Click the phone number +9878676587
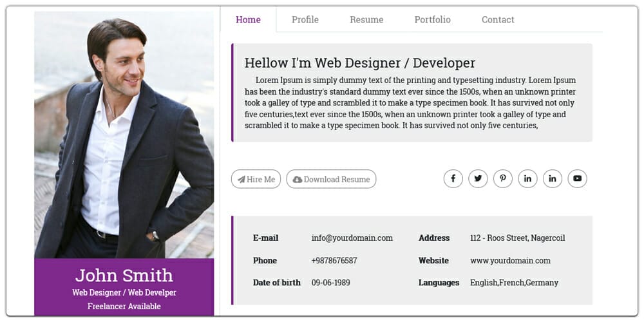 tap(334, 260)
